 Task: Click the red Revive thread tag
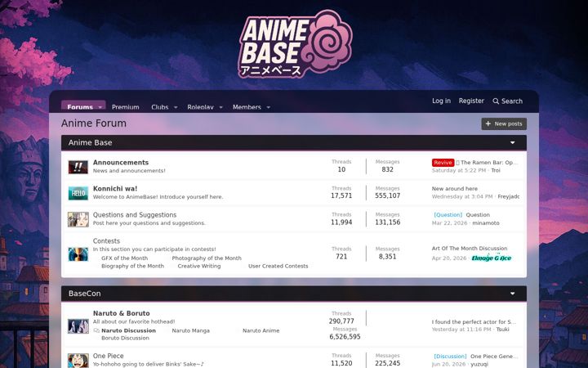(x=443, y=163)
